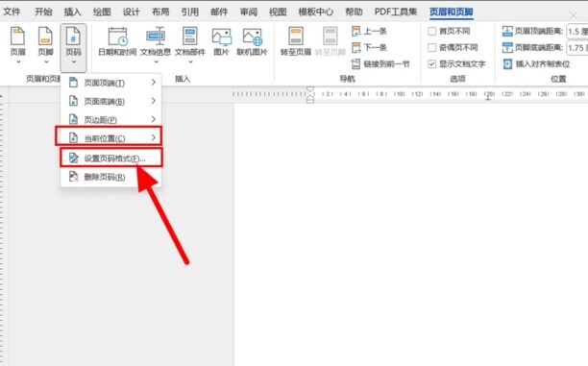Select 设置页码格式(F)... menu item
The width and height of the screenshot is (588, 366).
[111, 158]
